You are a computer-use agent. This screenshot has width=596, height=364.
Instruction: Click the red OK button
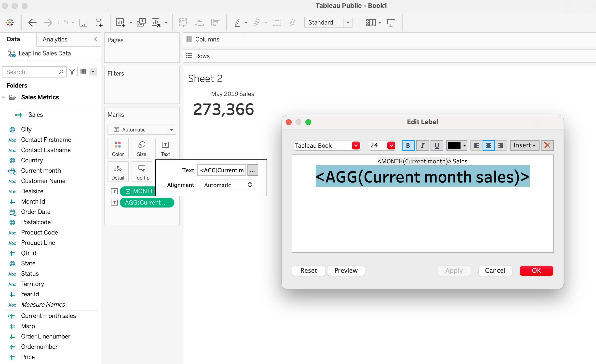(x=536, y=271)
